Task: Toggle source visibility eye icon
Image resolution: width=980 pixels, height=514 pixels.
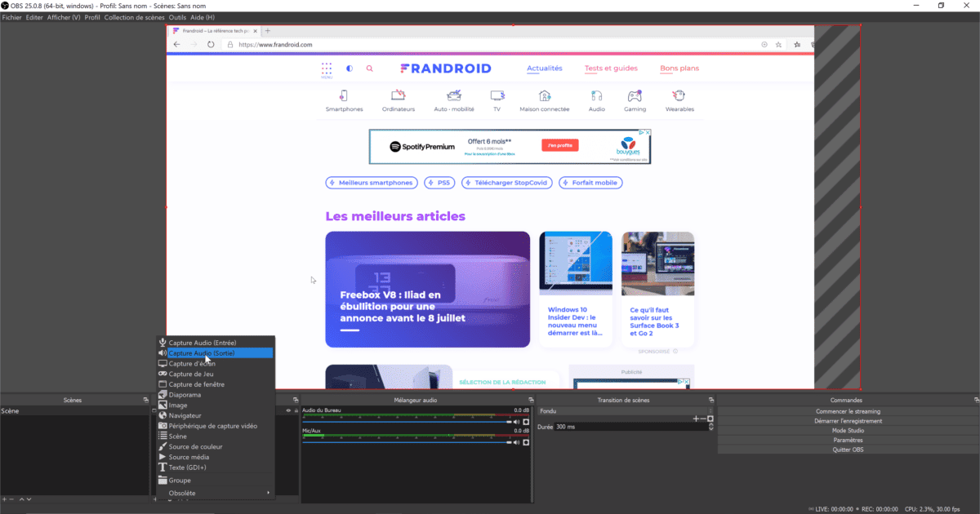Action: pyautogui.click(x=287, y=410)
